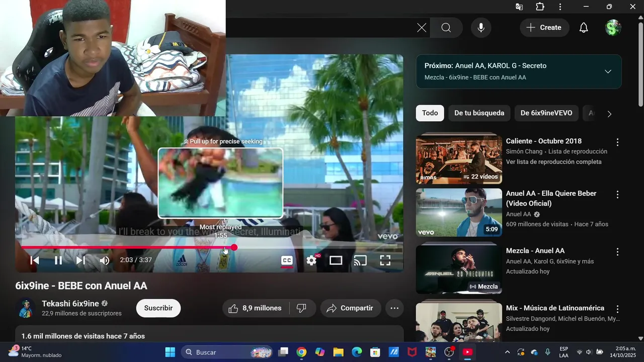Select the Todo filter chip
Viewport: 644px width, 362px height.
click(x=430, y=113)
